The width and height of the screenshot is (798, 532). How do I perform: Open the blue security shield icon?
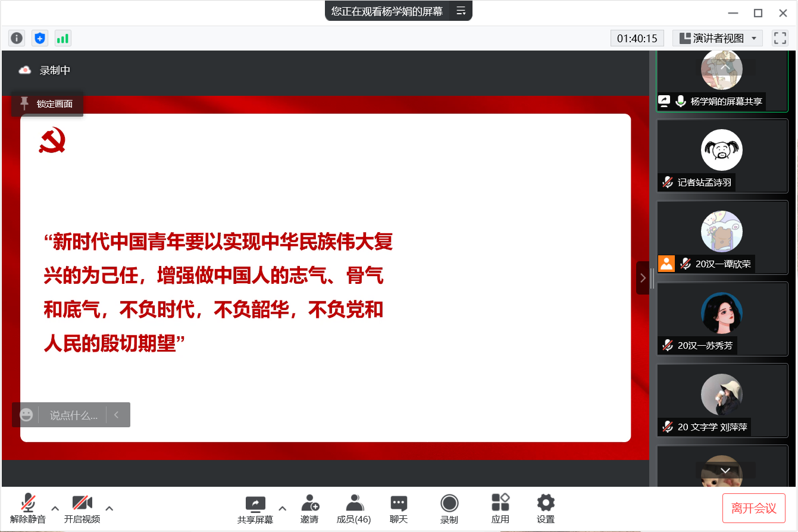click(40, 38)
